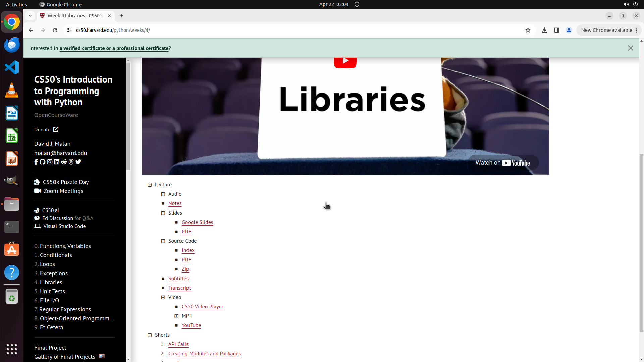The height and width of the screenshot is (362, 644).
Task: Open the Twitter icon link in sidebar
Action: click(78, 162)
